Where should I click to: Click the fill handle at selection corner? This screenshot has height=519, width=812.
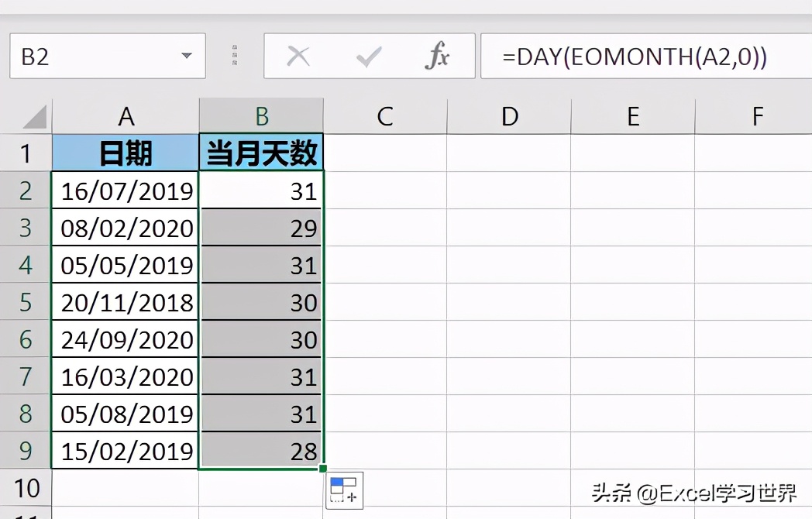[323, 469]
